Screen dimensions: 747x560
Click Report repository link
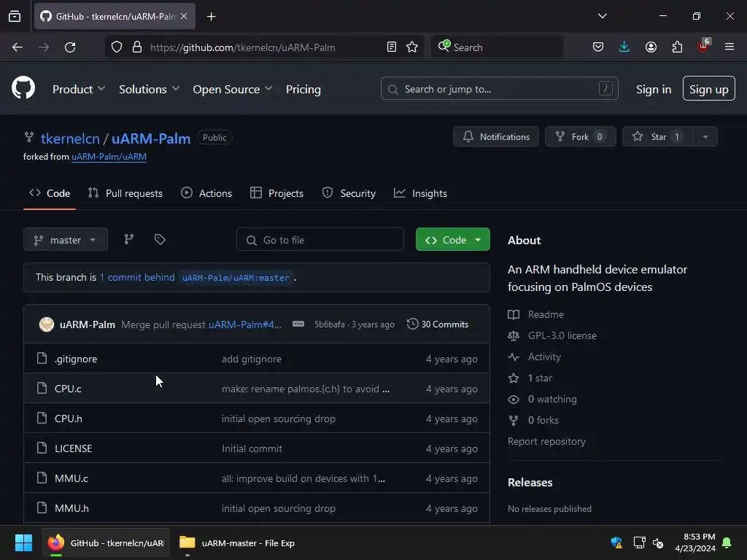(x=546, y=441)
